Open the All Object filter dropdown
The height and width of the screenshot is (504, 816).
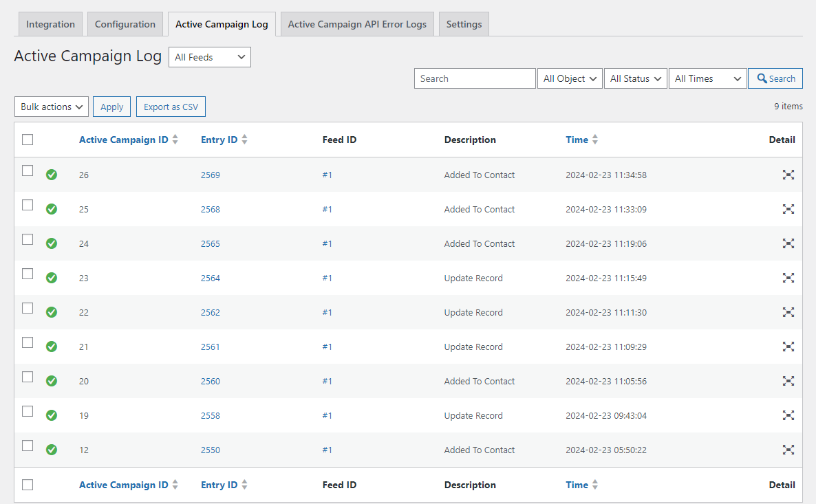click(570, 78)
